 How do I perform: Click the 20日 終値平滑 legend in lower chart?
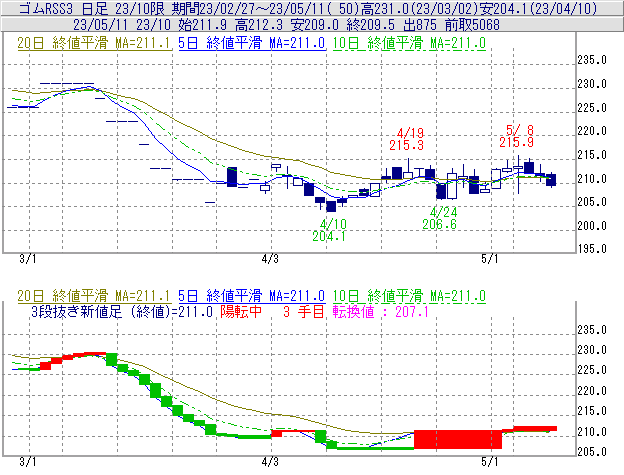pyautogui.click(x=94, y=296)
